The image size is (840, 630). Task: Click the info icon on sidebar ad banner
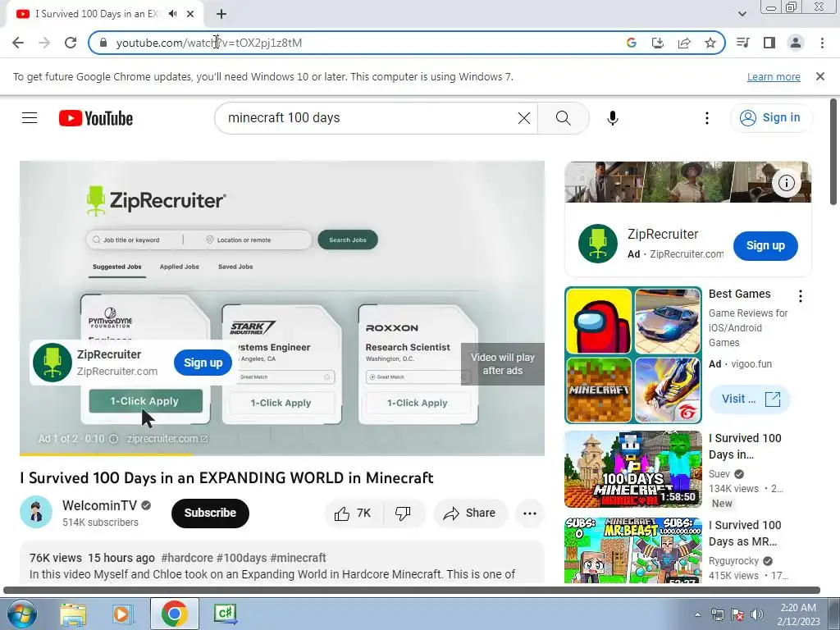[786, 183]
